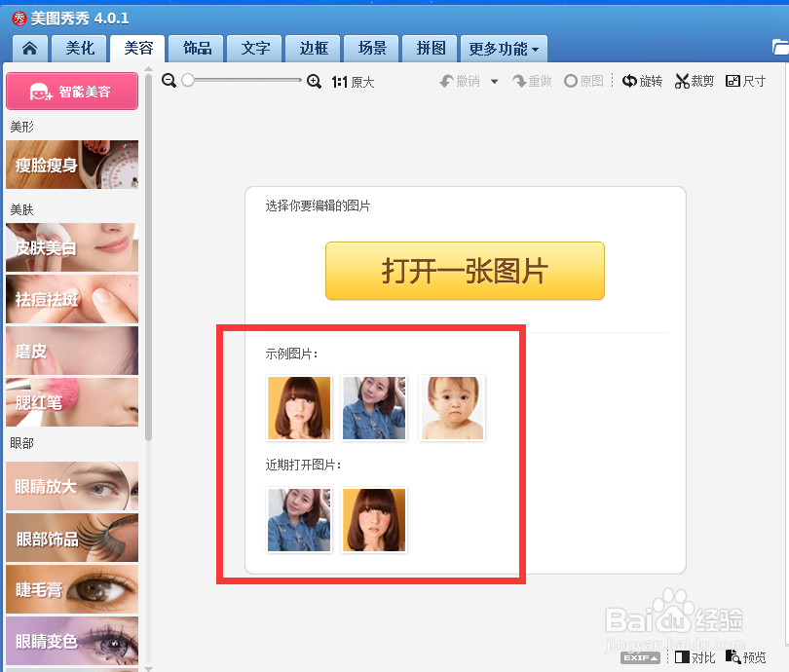Switch to the 拼图 collage tab
This screenshot has width=789, height=672.
pos(430,48)
